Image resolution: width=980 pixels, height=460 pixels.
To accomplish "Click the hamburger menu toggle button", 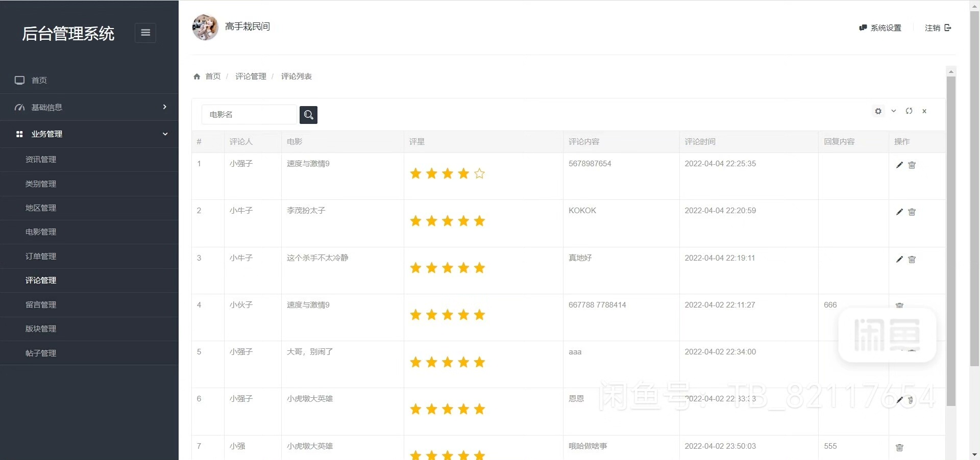I will [145, 33].
